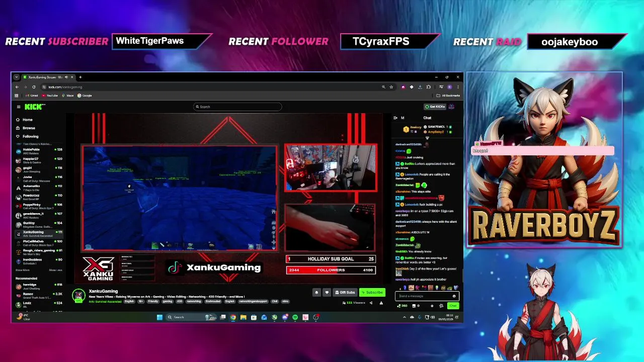This screenshot has height=362, width=644.
Task: Open Ramee recommended channel
Action: (39, 295)
